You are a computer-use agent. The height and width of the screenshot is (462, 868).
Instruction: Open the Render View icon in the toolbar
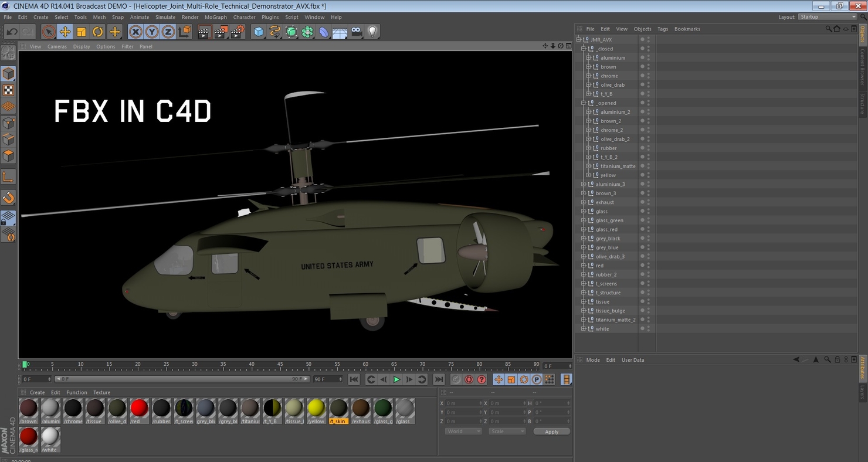point(205,32)
